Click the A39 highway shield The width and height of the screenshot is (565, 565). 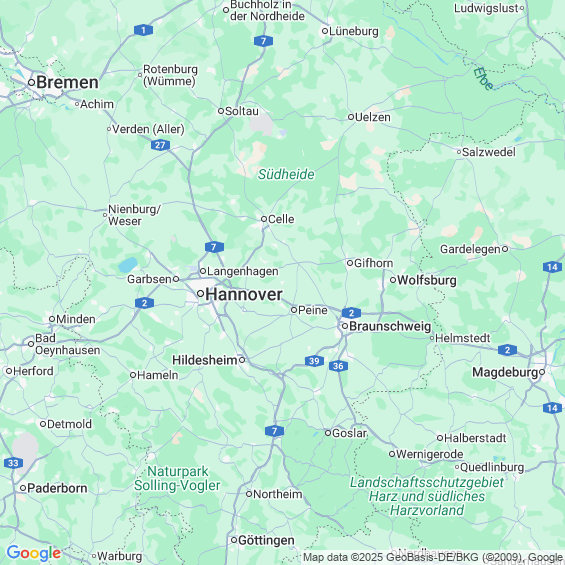tap(314, 361)
